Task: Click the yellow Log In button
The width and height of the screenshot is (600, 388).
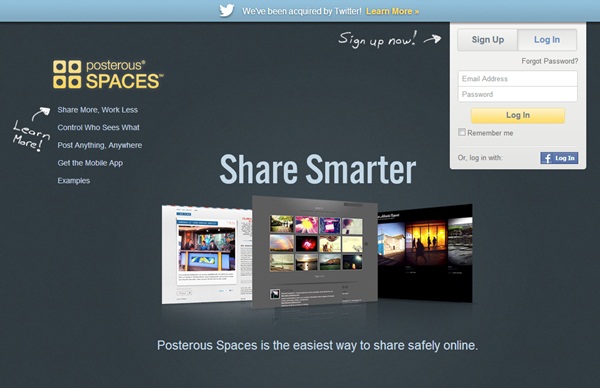Action: click(x=518, y=115)
